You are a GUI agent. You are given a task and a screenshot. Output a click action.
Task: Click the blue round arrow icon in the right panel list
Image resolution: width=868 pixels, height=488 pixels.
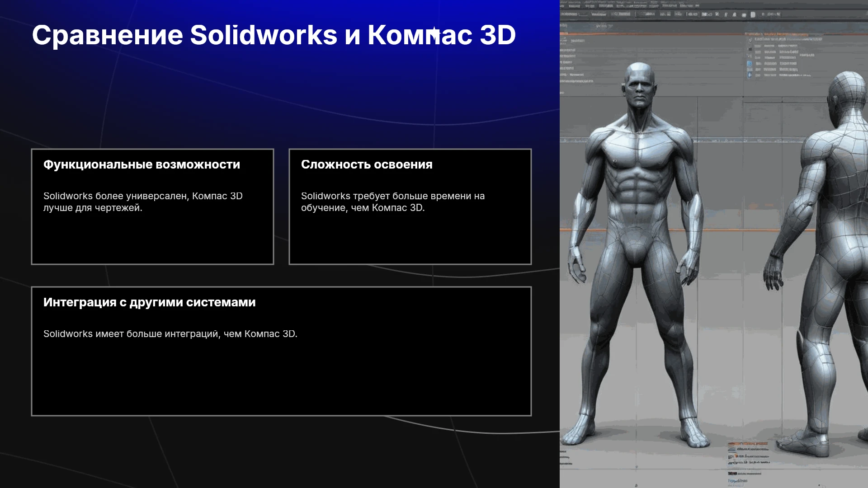[750, 75]
